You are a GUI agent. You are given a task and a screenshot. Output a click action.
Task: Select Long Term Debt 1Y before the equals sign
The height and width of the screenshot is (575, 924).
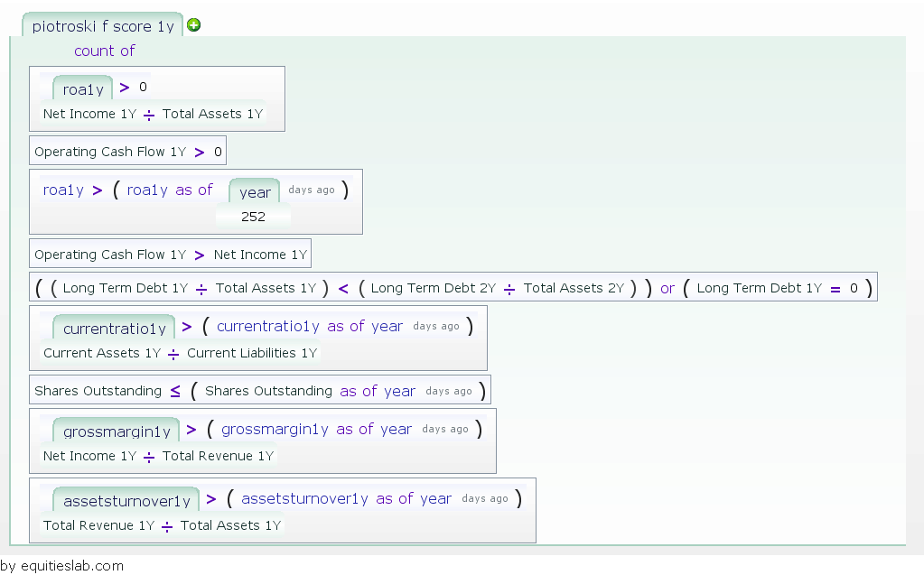click(759, 288)
